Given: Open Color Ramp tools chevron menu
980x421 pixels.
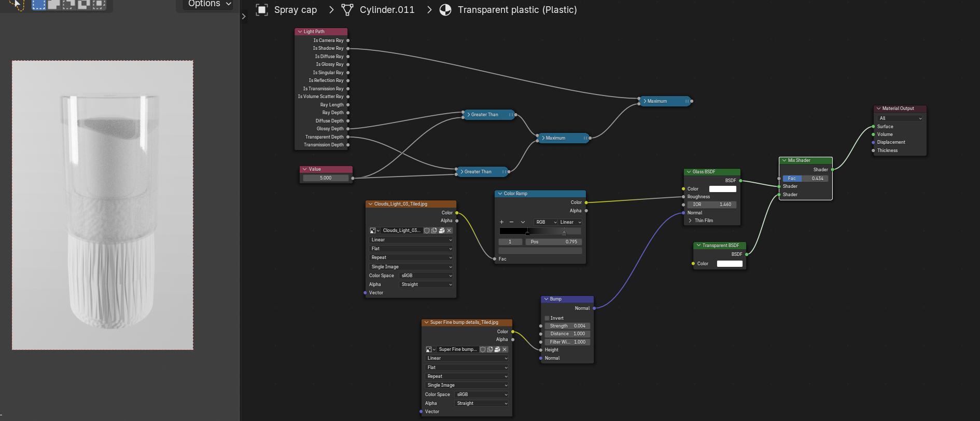Looking at the screenshot, I should [x=523, y=222].
